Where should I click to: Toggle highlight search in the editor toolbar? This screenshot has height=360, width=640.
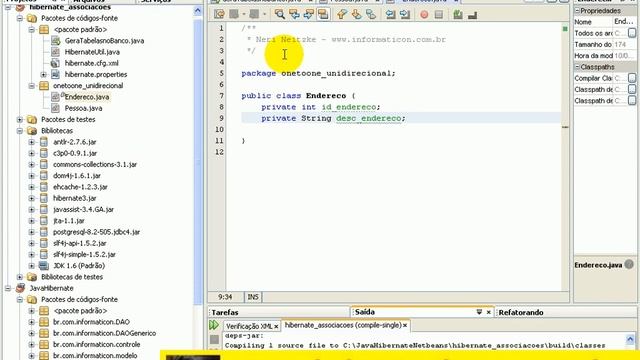pos(323,15)
